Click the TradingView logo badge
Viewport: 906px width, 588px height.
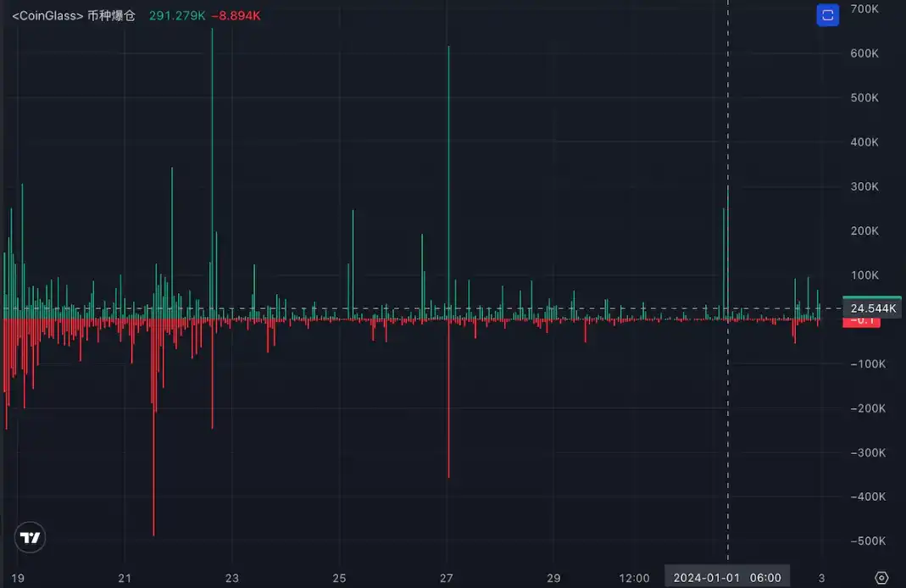(31, 537)
